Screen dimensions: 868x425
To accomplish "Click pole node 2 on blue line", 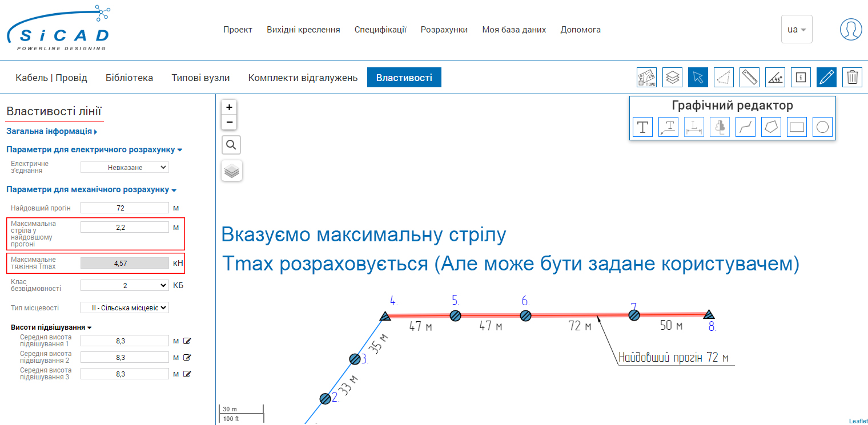I will point(325,399).
